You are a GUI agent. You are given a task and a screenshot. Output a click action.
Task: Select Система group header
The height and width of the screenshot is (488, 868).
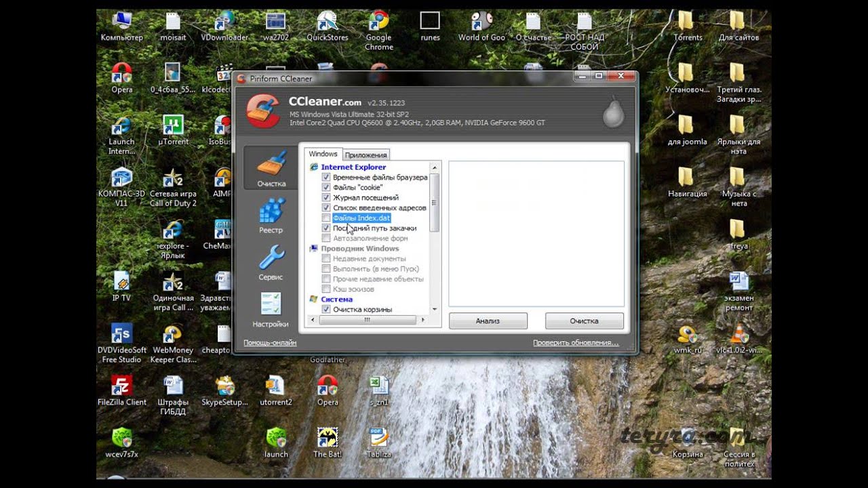click(x=336, y=299)
